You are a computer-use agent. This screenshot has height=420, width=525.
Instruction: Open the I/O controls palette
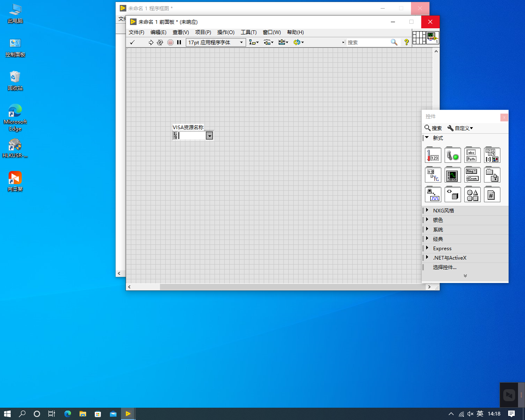tap(433, 194)
